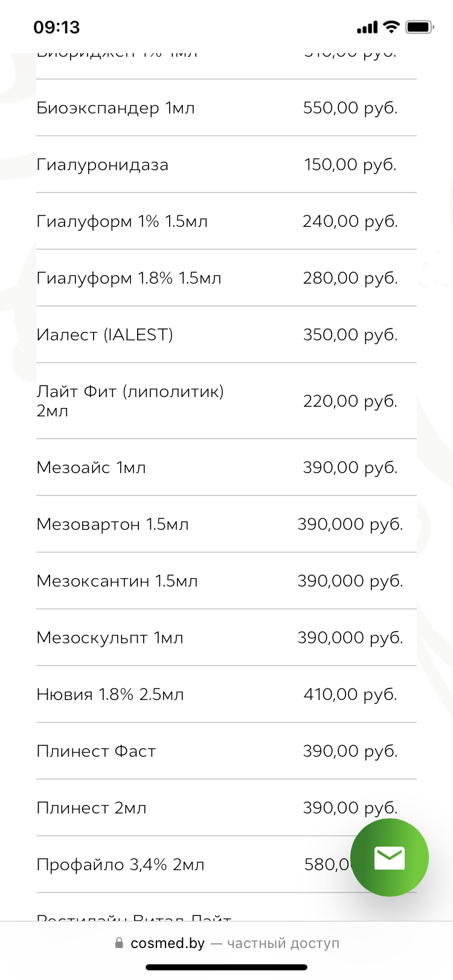The width and height of the screenshot is (453, 980).
Task: Tap Гиалуформ 1.8% 1.5мл entry
Action: [x=129, y=278]
